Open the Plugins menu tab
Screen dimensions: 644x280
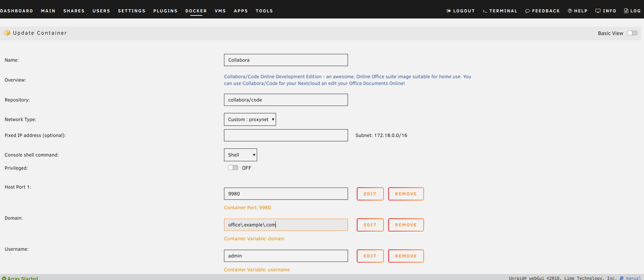pos(165,11)
